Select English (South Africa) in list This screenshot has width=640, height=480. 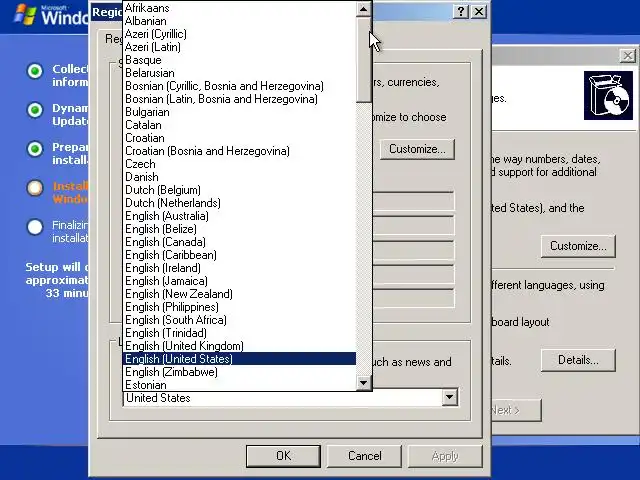pos(239,320)
